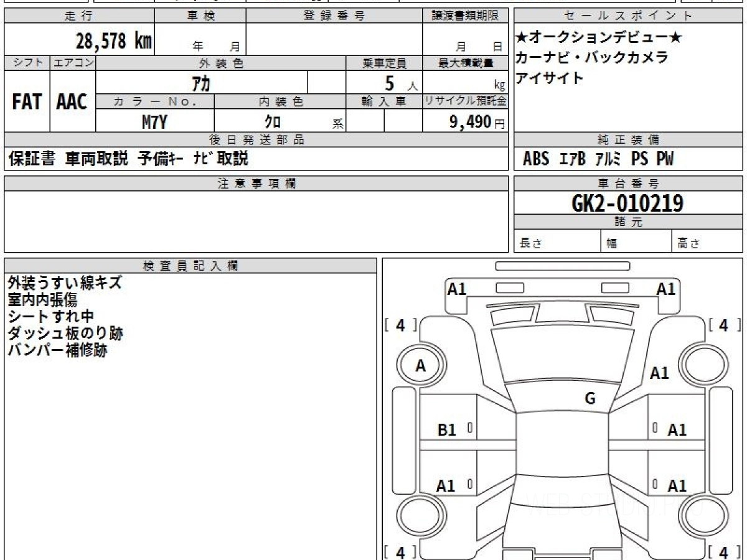The height and width of the screenshot is (560, 747).
Task: Select the PS equipment entry
Action: click(x=640, y=159)
